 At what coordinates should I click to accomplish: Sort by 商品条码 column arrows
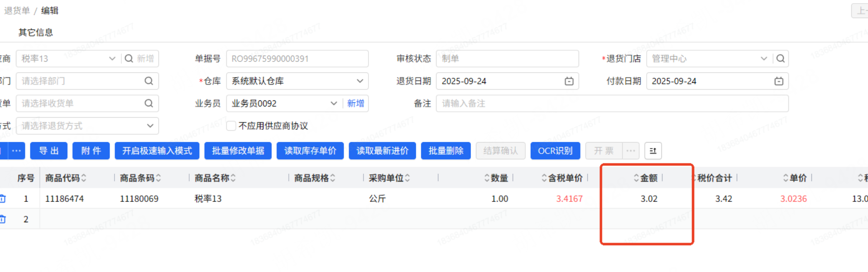pyautogui.click(x=158, y=178)
